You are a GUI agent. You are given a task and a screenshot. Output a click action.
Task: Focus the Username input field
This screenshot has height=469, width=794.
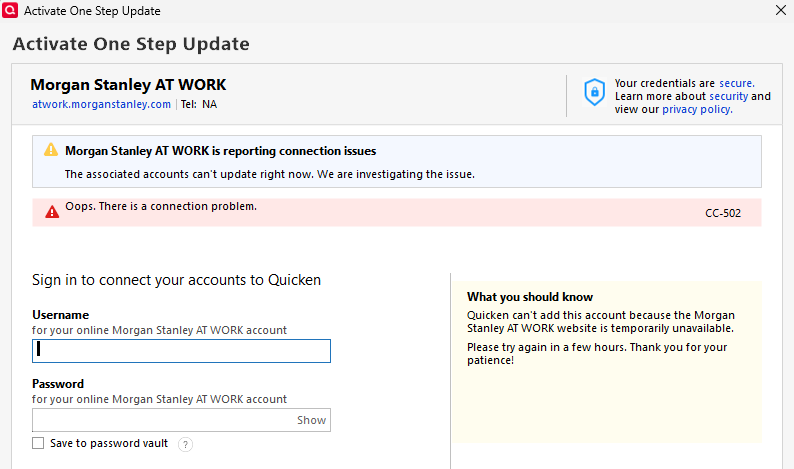(x=181, y=351)
